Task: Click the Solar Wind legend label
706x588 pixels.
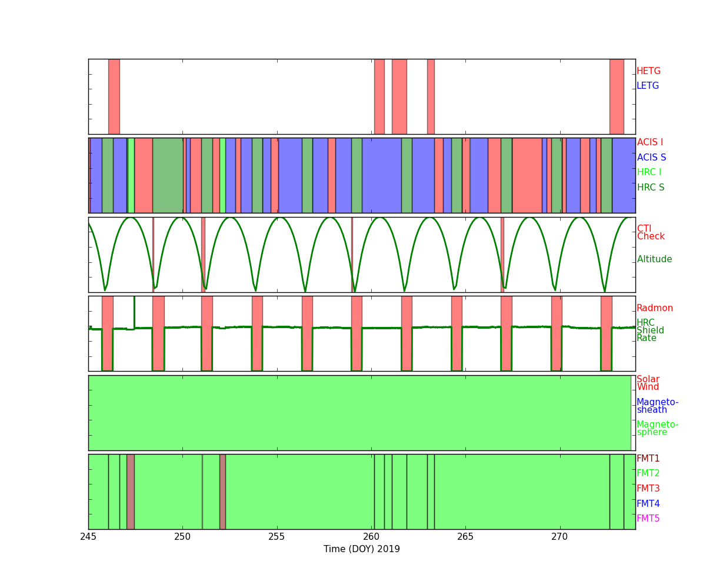Action: [648, 383]
